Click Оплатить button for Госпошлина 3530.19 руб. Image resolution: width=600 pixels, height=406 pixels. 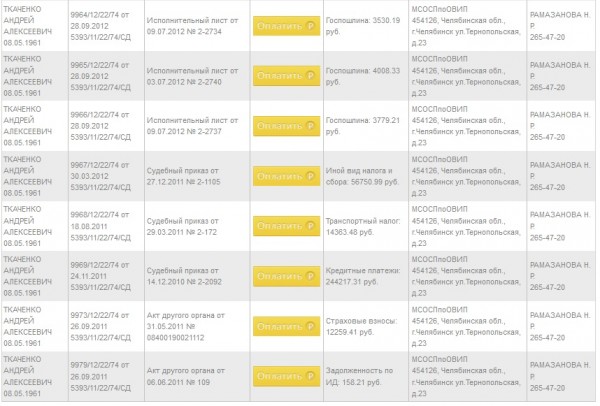click(286, 26)
